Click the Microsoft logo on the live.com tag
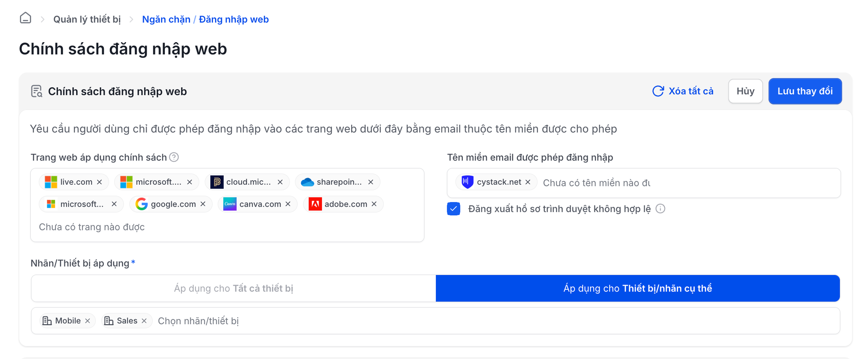The width and height of the screenshot is (868, 359). 51,182
